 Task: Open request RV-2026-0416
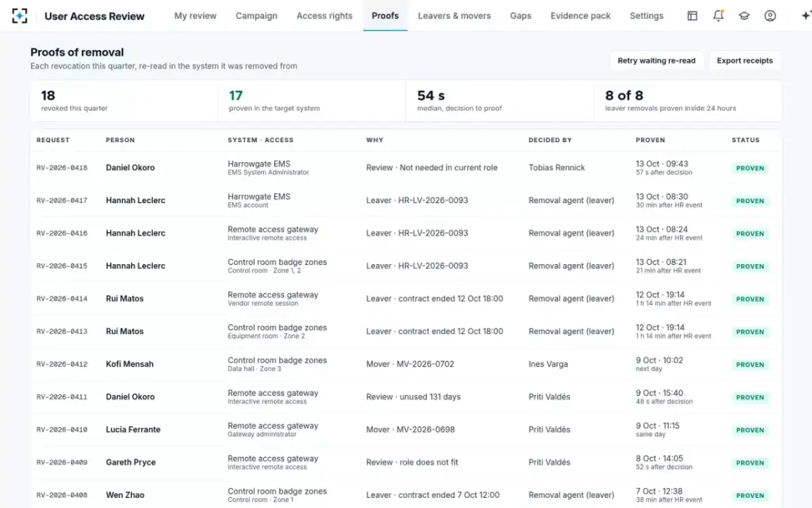pyautogui.click(x=62, y=233)
